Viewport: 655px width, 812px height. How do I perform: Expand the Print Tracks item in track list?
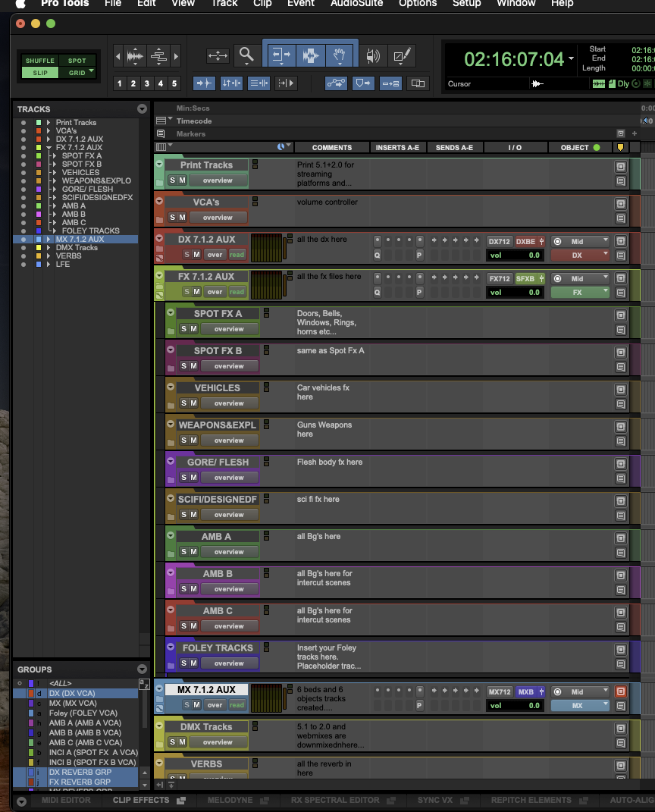(x=49, y=123)
